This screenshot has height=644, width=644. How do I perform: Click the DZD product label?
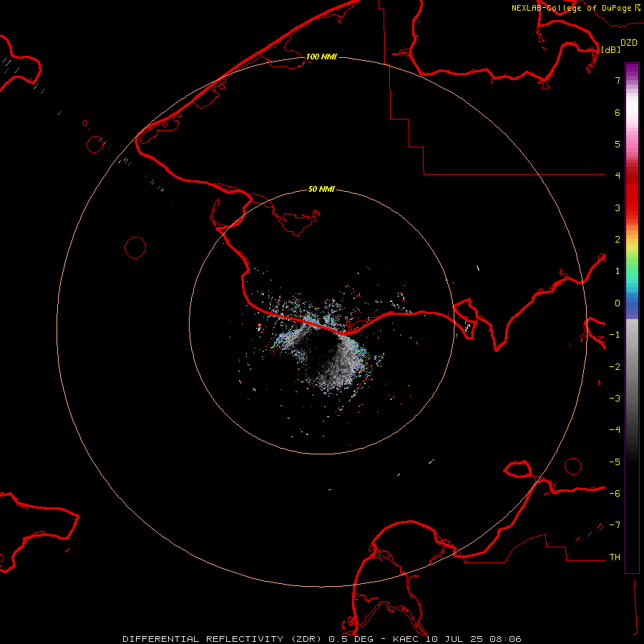(629, 43)
